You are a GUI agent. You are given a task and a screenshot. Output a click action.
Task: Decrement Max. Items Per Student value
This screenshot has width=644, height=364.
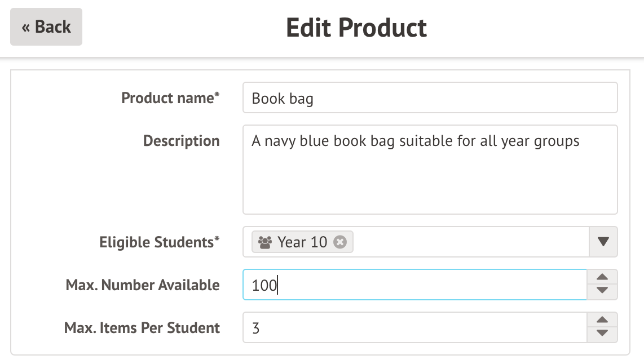pos(602,334)
